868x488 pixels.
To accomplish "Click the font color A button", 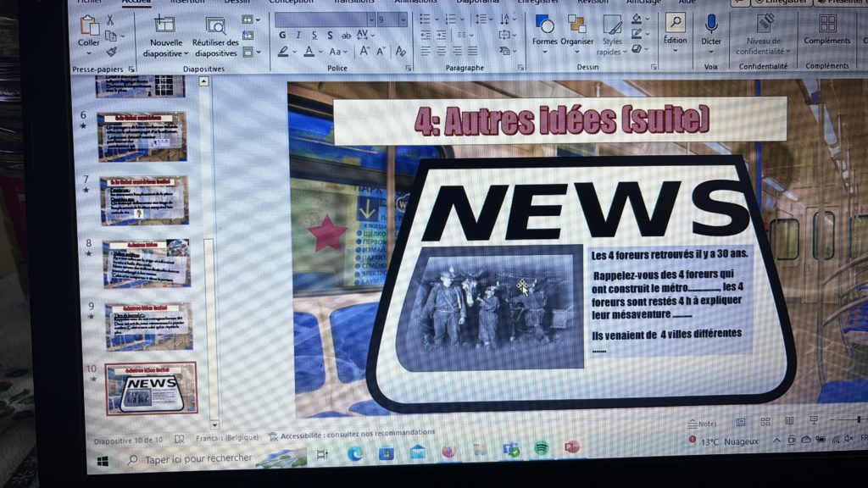I will click(x=308, y=52).
